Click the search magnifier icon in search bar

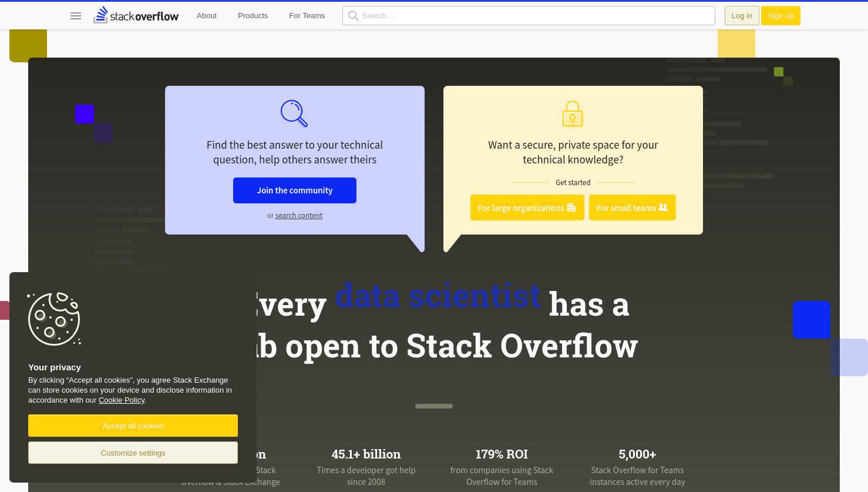[x=353, y=16]
